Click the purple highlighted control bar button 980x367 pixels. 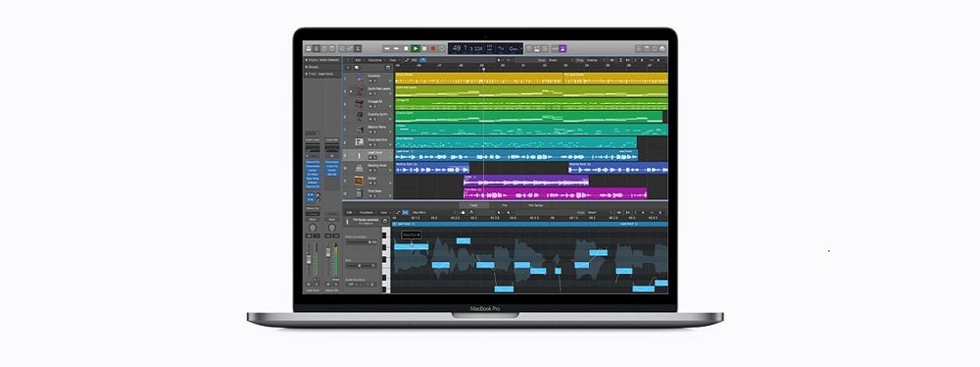pos(562,48)
